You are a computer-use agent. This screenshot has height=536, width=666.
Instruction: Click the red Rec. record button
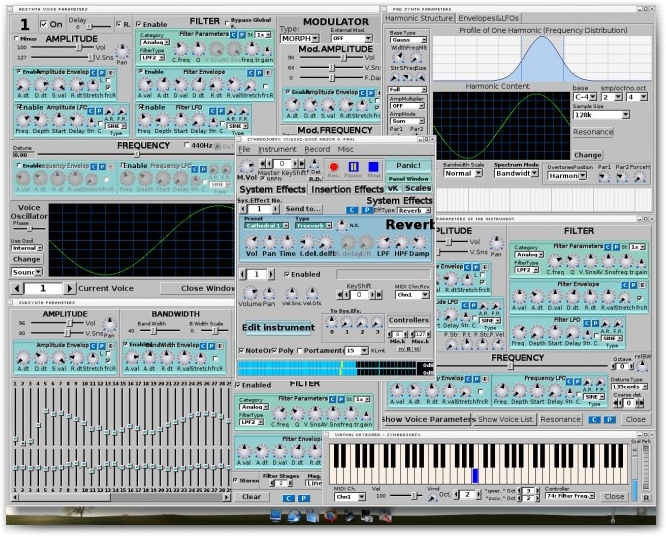(333, 167)
